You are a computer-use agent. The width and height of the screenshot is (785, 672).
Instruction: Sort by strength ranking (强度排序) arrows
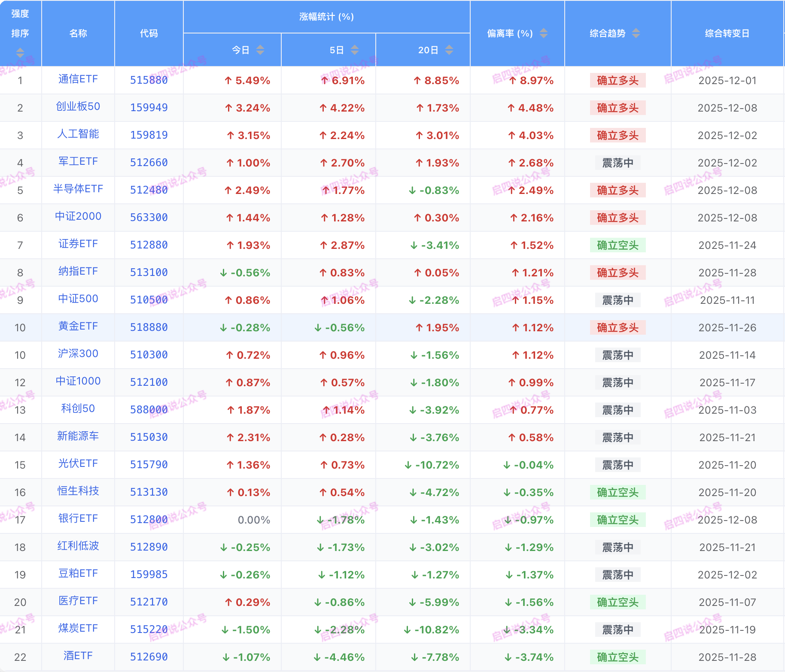pyautogui.click(x=20, y=53)
